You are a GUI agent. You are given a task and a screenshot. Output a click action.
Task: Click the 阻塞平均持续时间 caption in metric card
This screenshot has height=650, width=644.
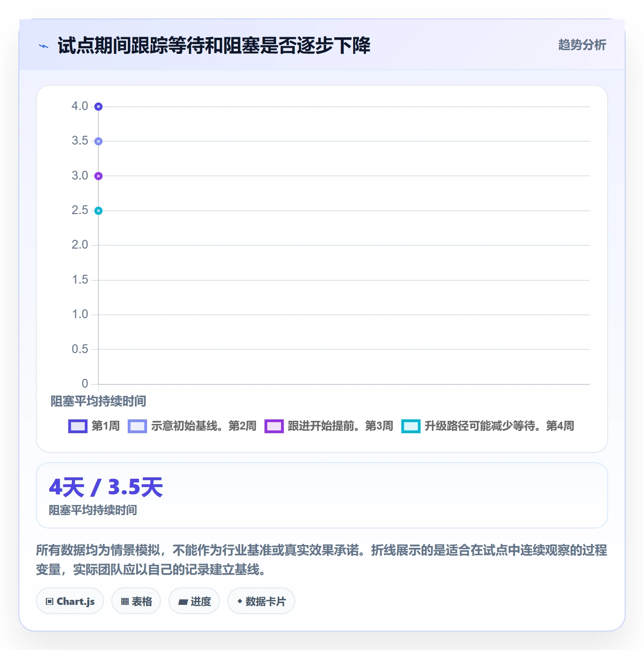(93, 510)
